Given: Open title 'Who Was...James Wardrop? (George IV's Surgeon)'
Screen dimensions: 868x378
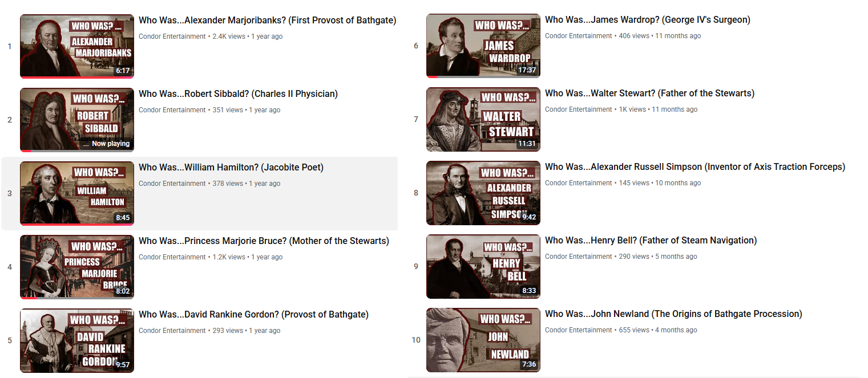Looking at the screenshot, I should point(648,20).
